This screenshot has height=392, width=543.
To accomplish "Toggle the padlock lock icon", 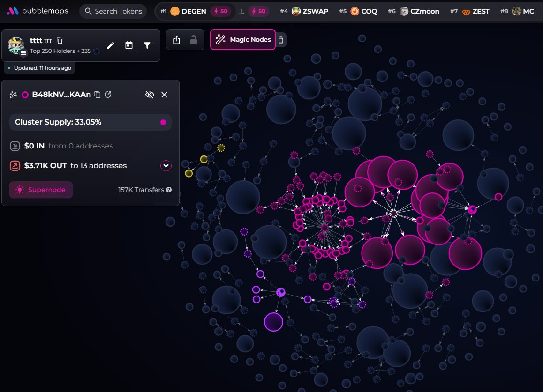I will point(194,40).
